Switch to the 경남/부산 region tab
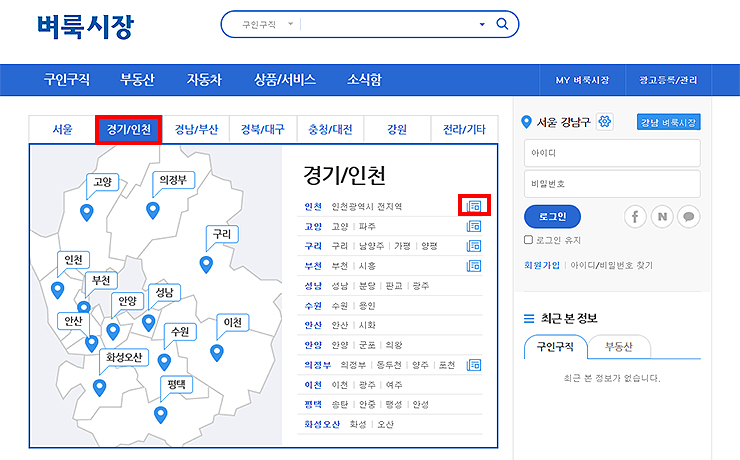 196,129
